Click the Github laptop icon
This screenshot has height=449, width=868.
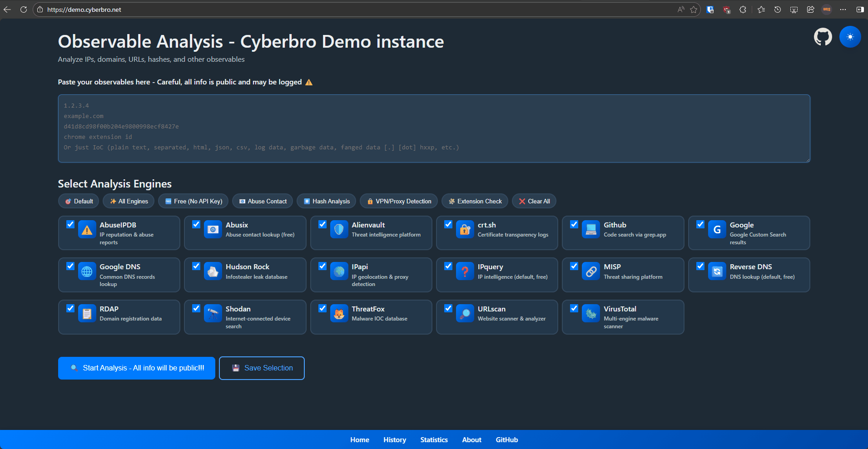(591, 229)
